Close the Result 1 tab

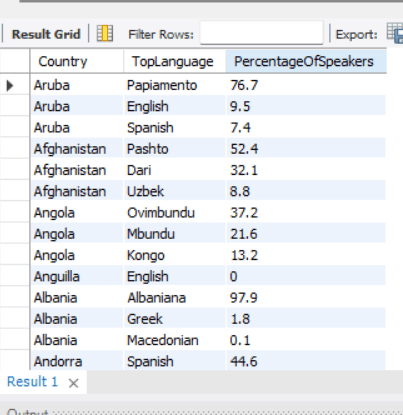coord(73,383)
